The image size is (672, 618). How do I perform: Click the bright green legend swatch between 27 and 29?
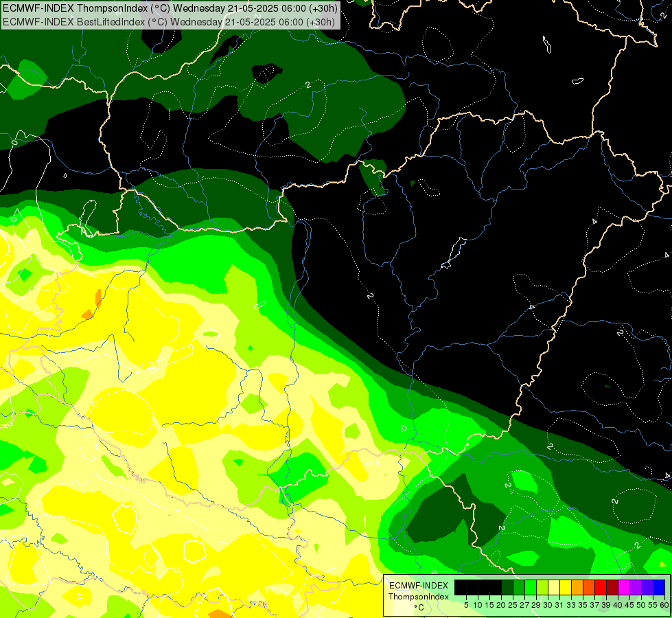pos(531,587)
